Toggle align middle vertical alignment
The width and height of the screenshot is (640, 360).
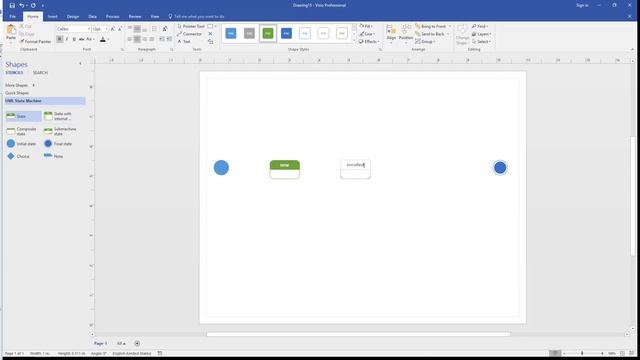pyautogui.click(x=137, y=29)
